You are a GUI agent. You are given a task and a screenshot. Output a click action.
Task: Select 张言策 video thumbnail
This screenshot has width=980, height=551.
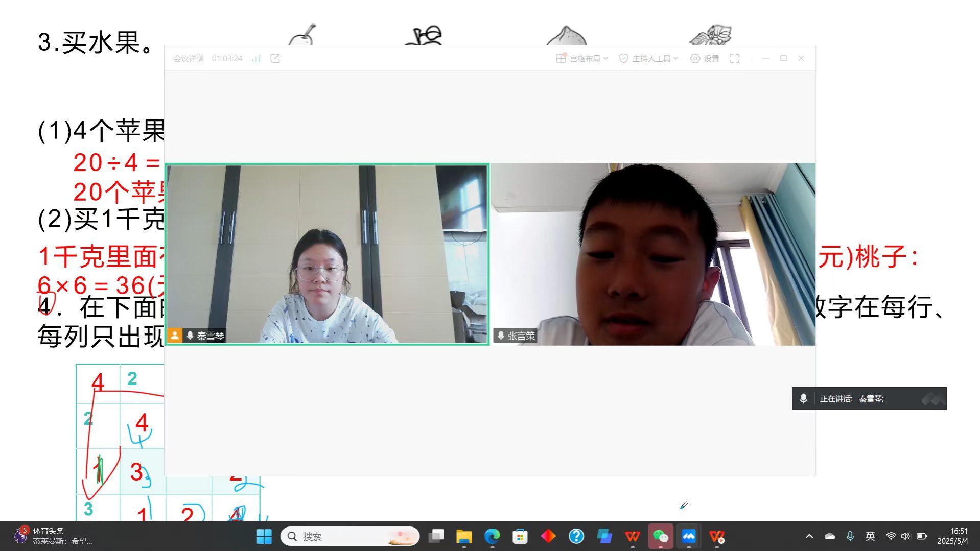[653, 254]
